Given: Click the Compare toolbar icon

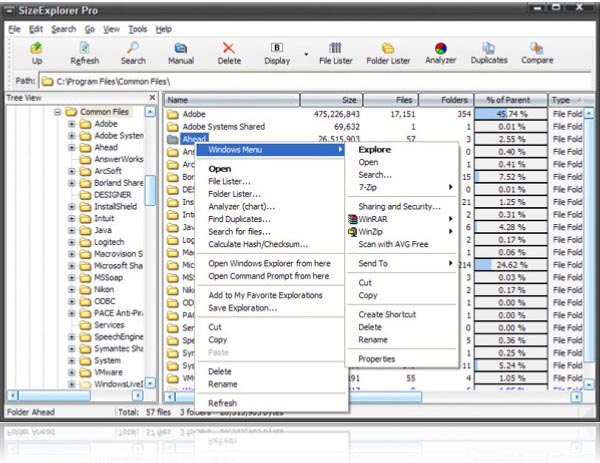Looking at the screenshot, I should pyautogui.click(x=537, y=52).
